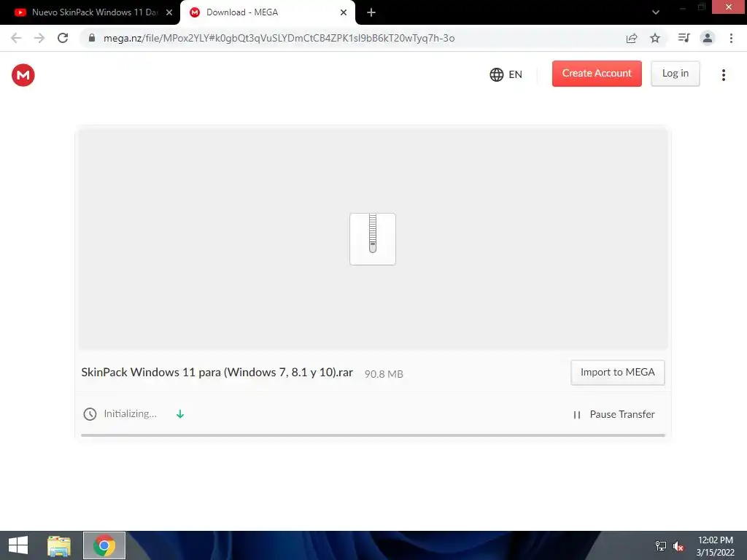Click the download progress bar

[373, 435]
